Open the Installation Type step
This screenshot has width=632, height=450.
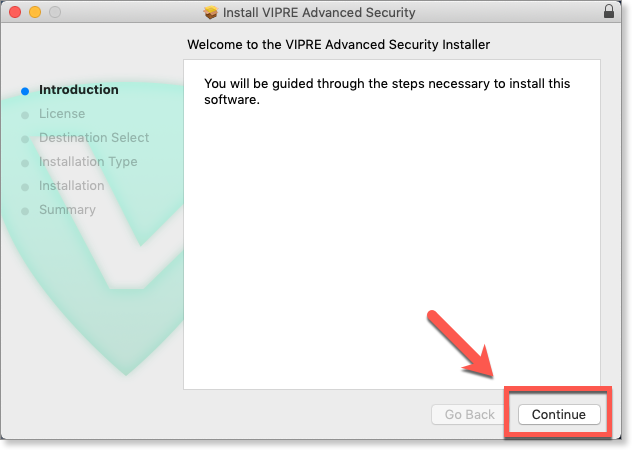(88, 162)
